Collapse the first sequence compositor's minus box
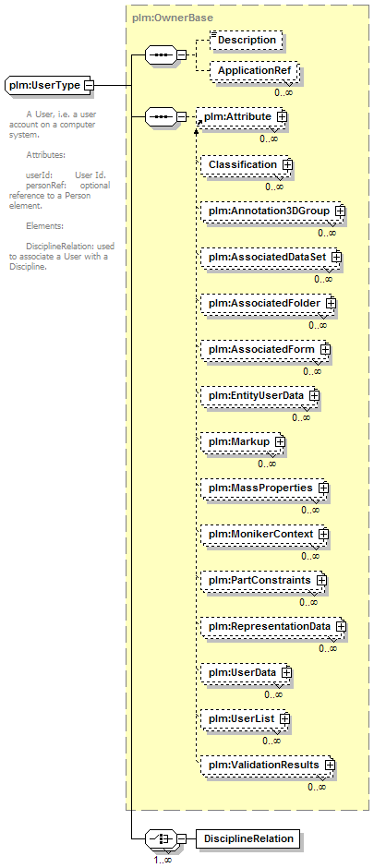374x868 pixels. click(181, 54)
